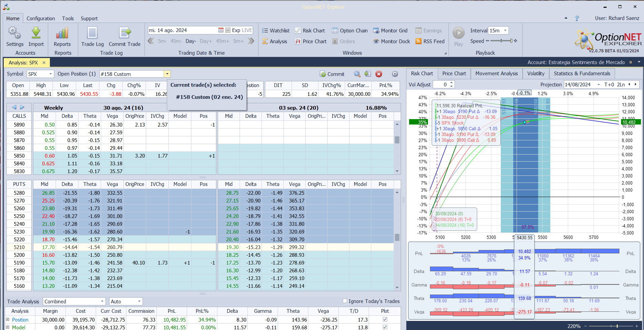644x330 pixels.
Task: Toggle the Position row Plot checkbox
Action: [385, 320]
